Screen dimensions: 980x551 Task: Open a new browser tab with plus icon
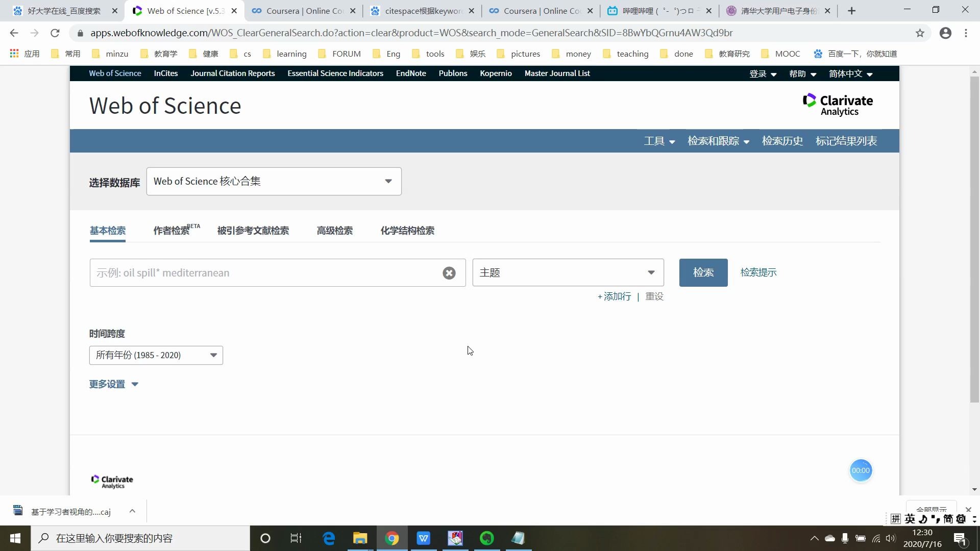pyautogui.click(x=851, y=11)
